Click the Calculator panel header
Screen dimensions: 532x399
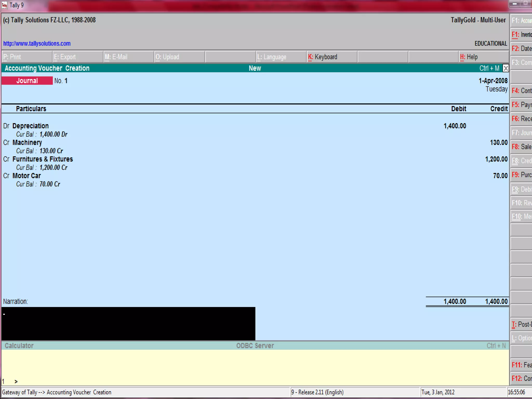(19, 346)
